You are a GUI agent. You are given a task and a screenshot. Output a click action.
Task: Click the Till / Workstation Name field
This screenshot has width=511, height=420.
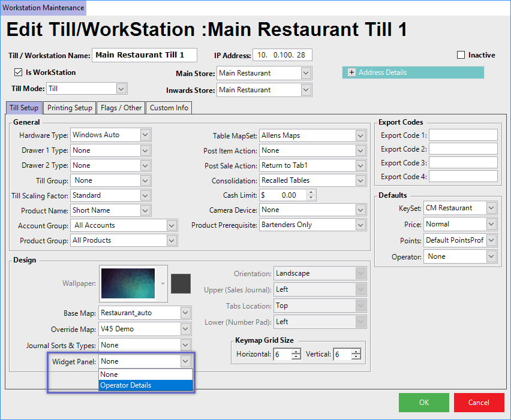tap(144, 55)
